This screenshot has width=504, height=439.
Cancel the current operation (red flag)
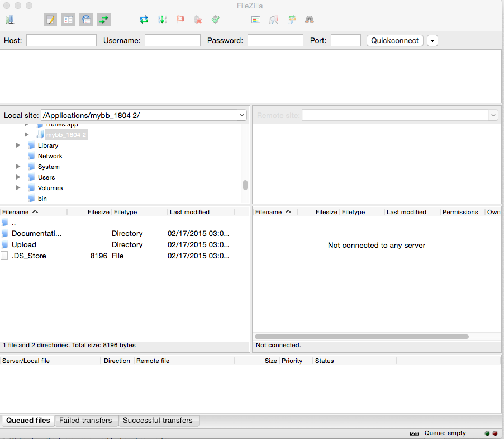(x=180, y=20)
